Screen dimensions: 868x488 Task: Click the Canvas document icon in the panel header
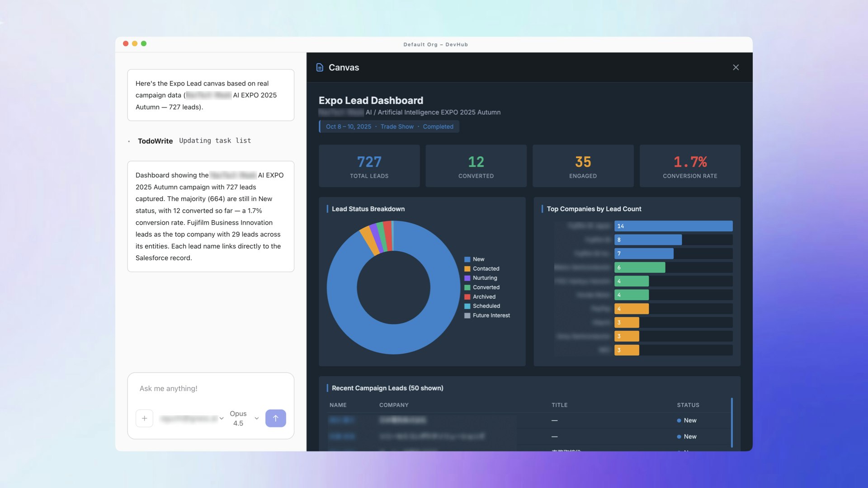click(320, 67)
